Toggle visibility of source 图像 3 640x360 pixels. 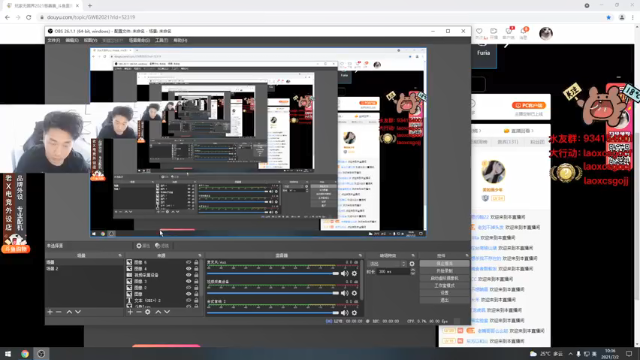click(x=189, y=281)
